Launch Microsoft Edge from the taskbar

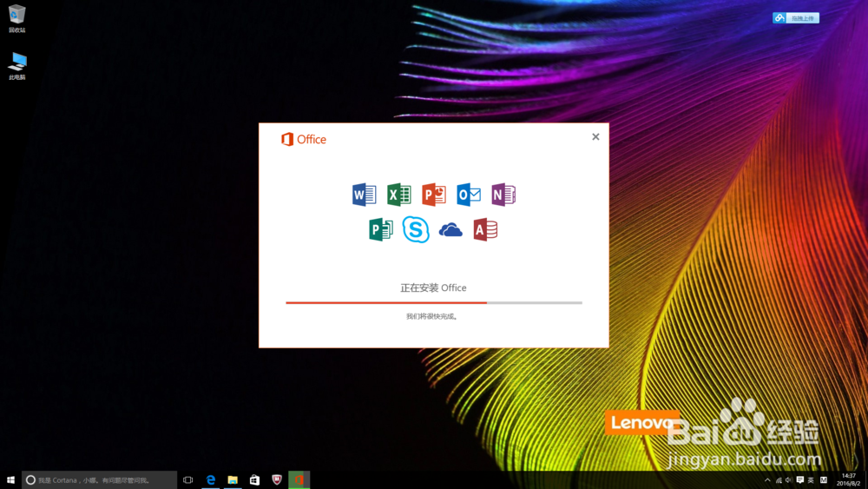(x=210, y=479)
